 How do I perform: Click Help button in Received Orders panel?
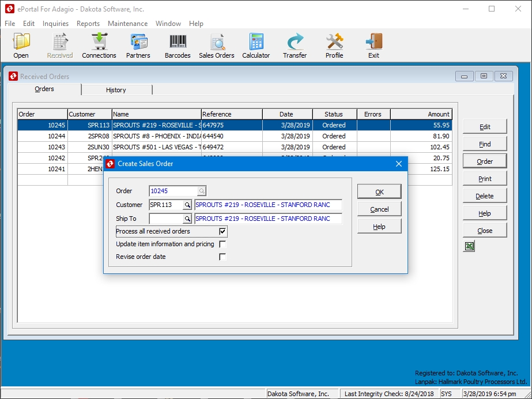(485, 213)
